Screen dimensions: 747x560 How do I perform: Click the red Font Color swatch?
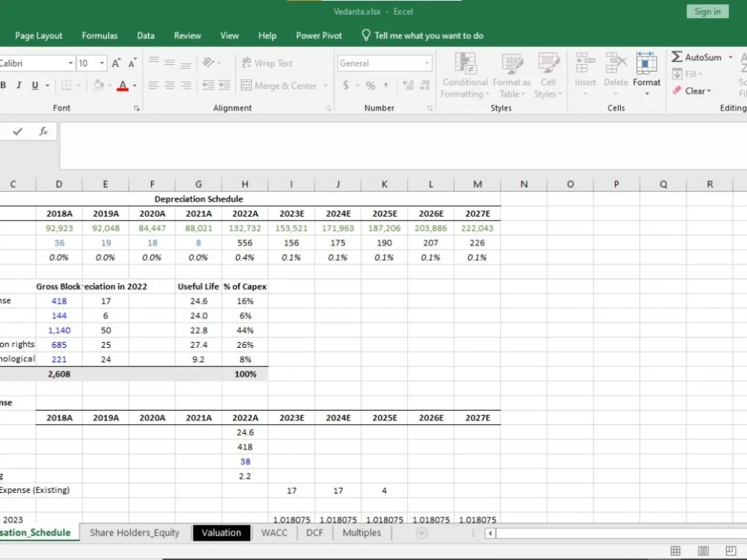pyautogui.click(x=124, y=85)
